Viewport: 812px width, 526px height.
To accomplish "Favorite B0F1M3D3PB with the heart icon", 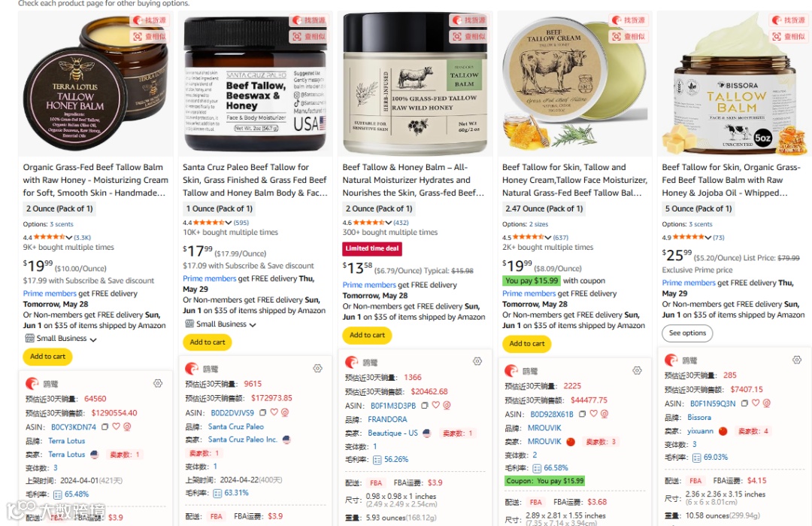I will [435, 406].
